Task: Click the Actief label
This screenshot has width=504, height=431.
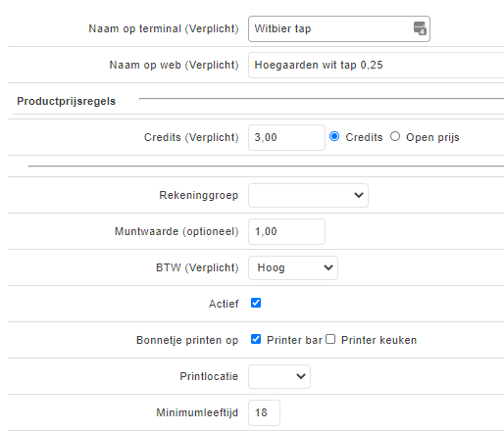Action: point(224,304)
